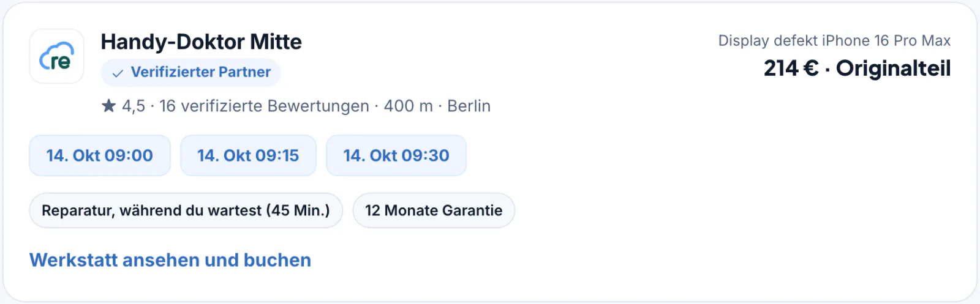Image resolution: width=980 pixels, height=304 pixels.
Task: Click Display defekt iPhone 16 Pro Max label
Action: tap(834, 40)
